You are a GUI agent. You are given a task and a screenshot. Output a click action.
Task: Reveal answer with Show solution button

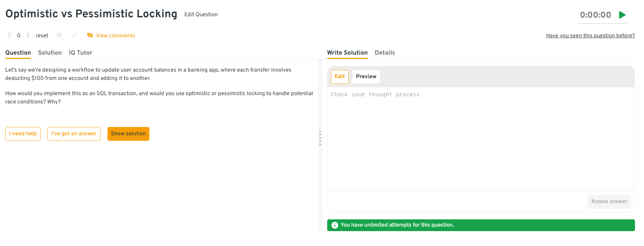[x=128, y=134]
